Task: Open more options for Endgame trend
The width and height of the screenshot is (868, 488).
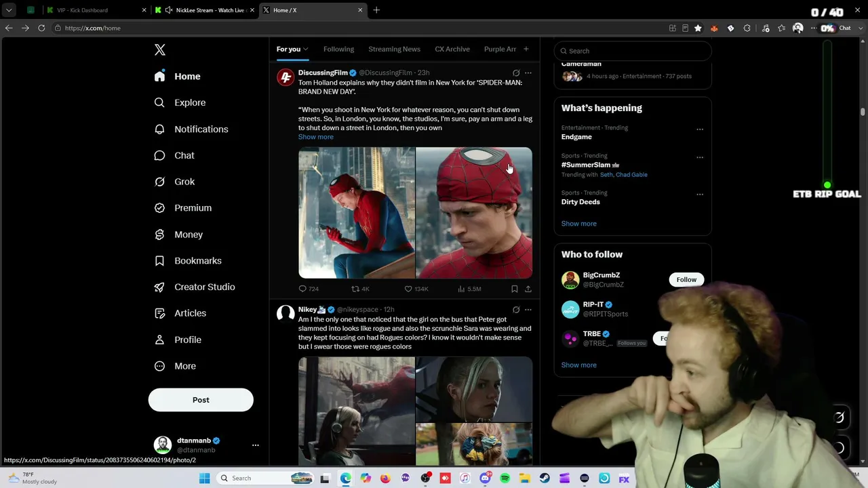Action: pyautogui.click(x=700, y=129)
